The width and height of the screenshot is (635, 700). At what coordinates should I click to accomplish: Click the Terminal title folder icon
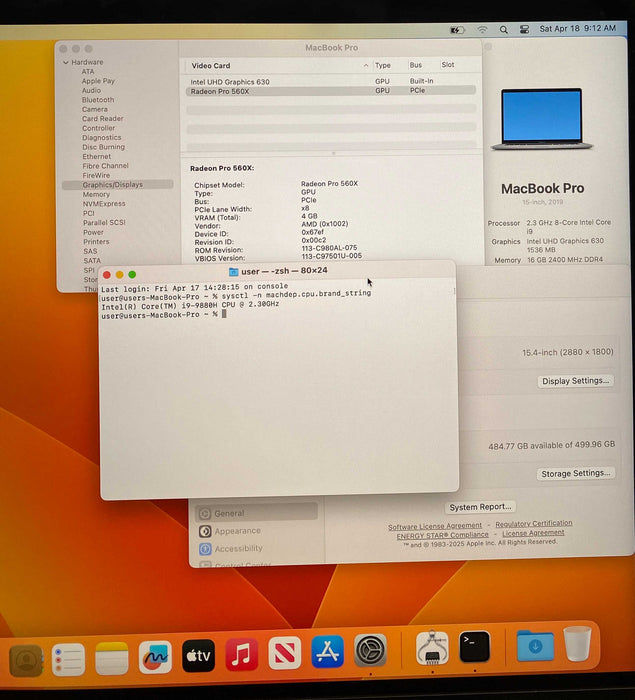tap(233, 271)
